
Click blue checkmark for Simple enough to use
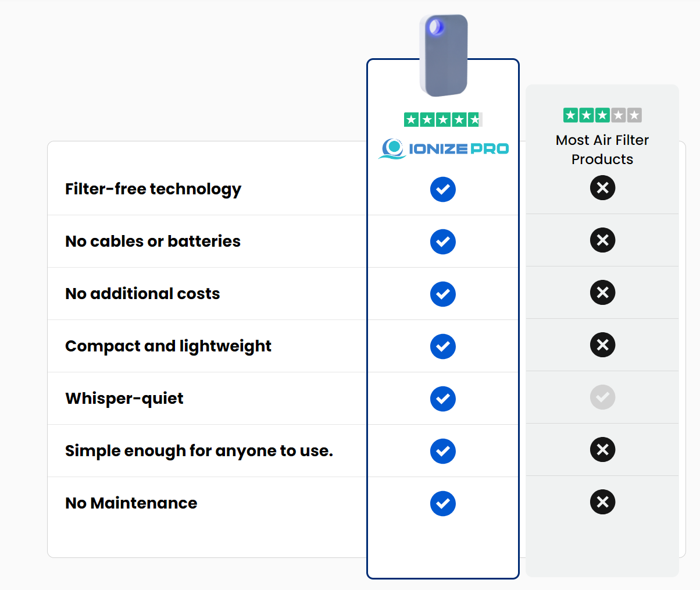point(443,452)
